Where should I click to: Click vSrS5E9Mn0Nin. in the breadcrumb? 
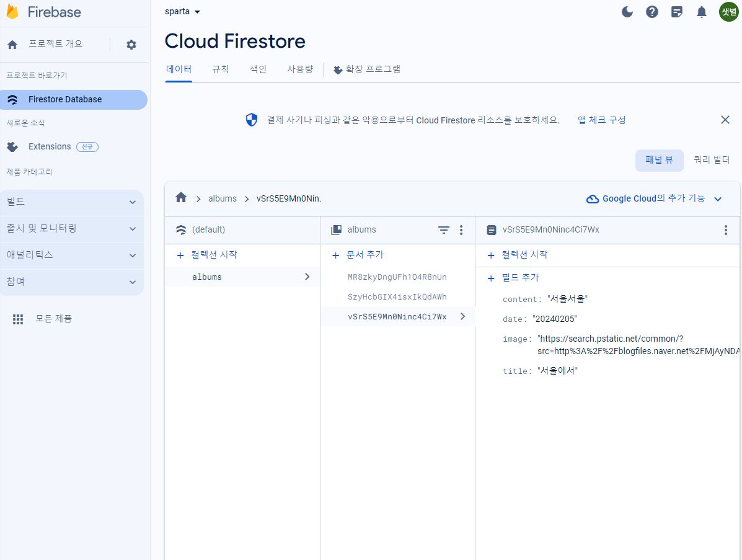click(289, 199)
